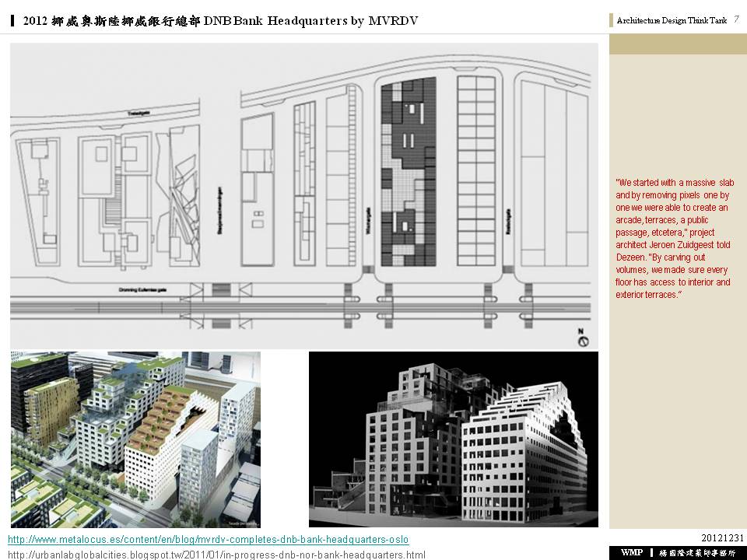Select the colored aerial rendering of the building

point(135,439)
